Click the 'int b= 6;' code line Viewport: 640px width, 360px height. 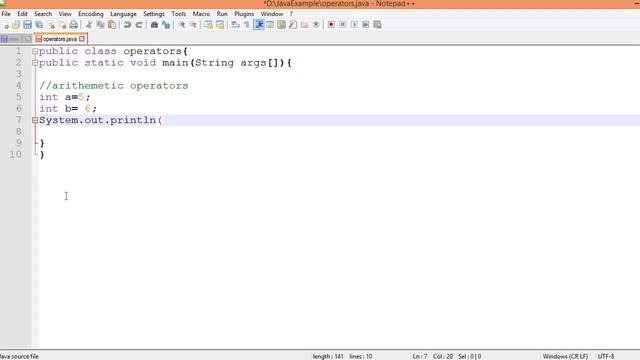[x=68, y=109]
